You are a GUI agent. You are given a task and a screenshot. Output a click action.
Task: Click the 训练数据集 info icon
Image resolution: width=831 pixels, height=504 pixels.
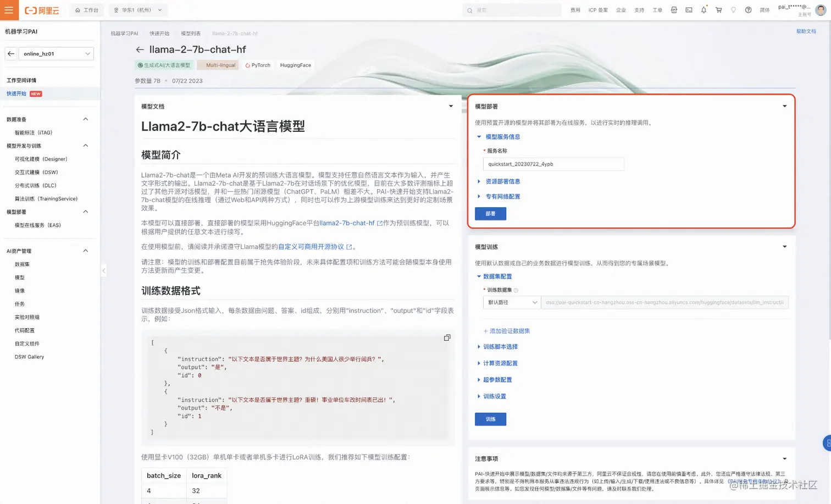click(516, 290)
